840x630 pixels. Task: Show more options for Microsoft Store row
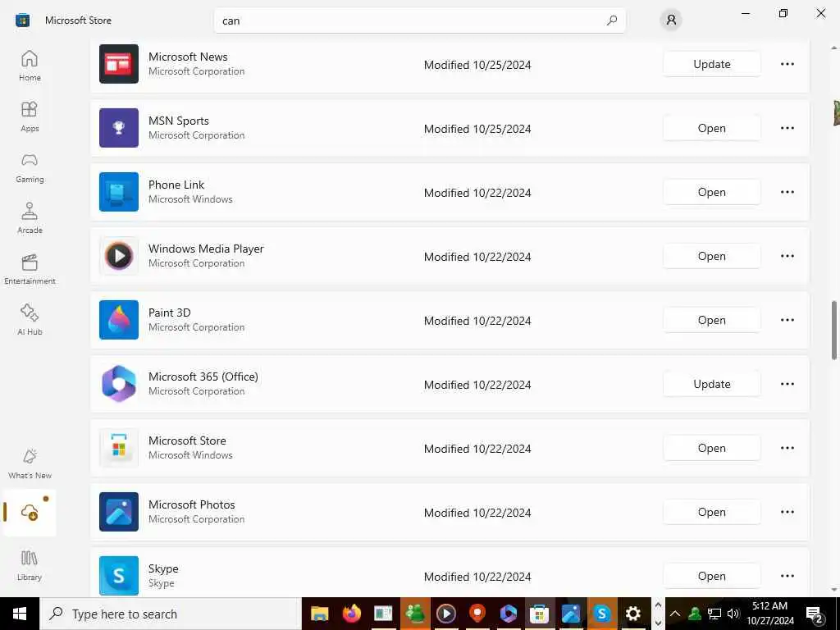(787, 448)
